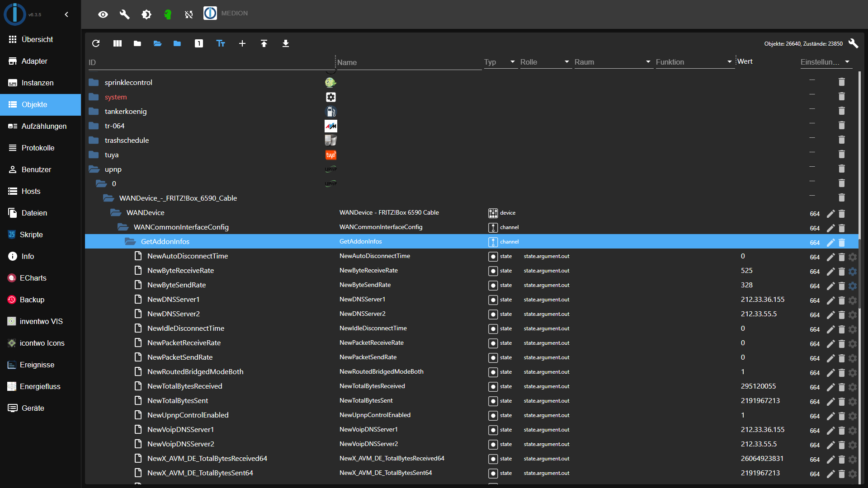868x488 pixels.
Task: Click the ioBroker logo in the sidebar
Action: tap(15, 14)
